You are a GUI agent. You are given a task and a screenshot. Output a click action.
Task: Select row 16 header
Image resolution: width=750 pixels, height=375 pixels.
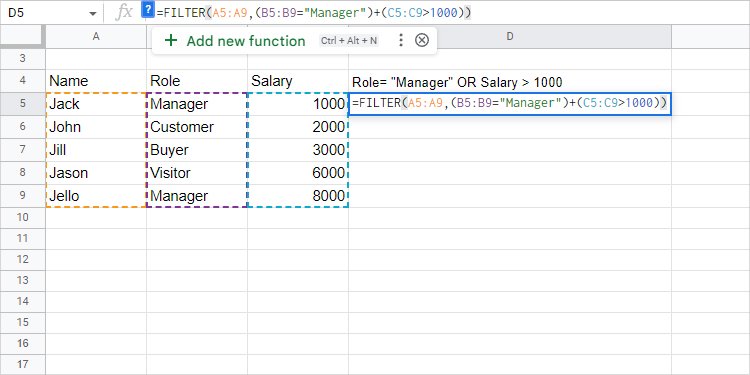(23, 344)
